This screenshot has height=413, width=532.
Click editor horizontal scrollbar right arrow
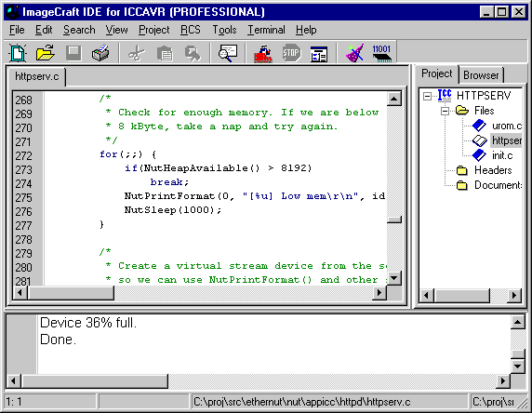pos(379,292)
